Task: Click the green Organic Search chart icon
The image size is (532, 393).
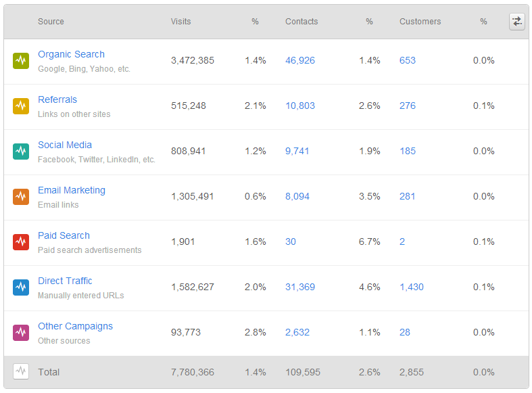Action: click(x=21, y=61)
